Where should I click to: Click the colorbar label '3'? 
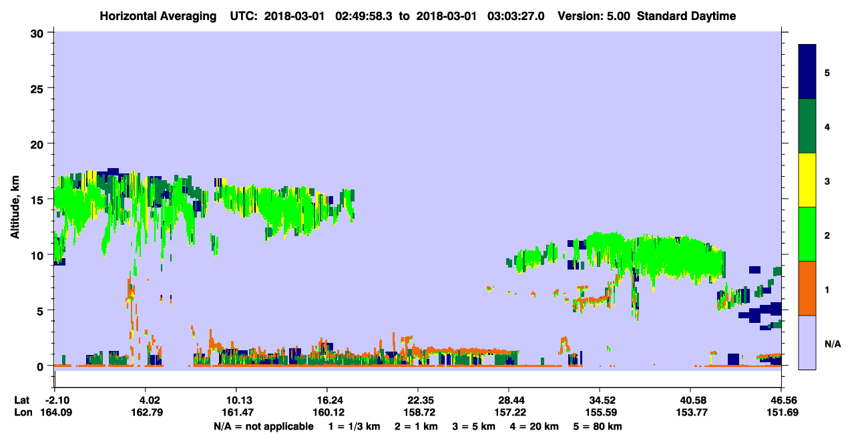827,181
